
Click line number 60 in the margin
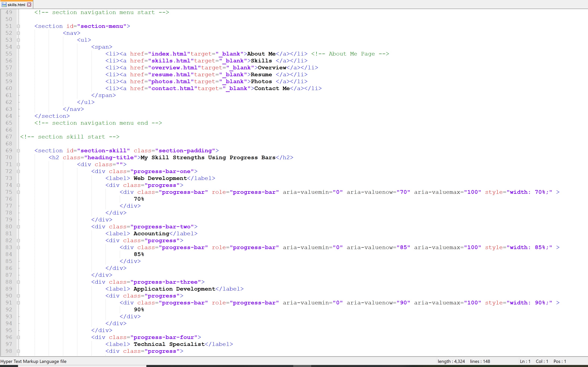click(x=9, y=88)
